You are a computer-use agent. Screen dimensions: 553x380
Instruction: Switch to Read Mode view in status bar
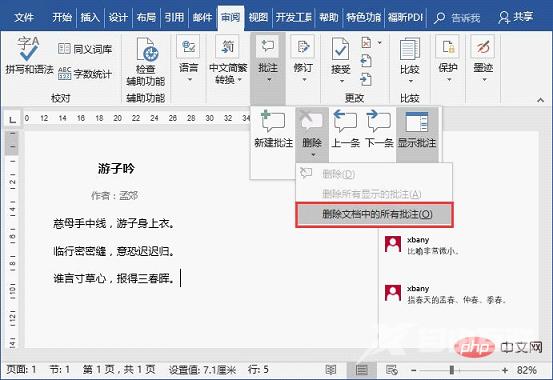click(330, 370)
